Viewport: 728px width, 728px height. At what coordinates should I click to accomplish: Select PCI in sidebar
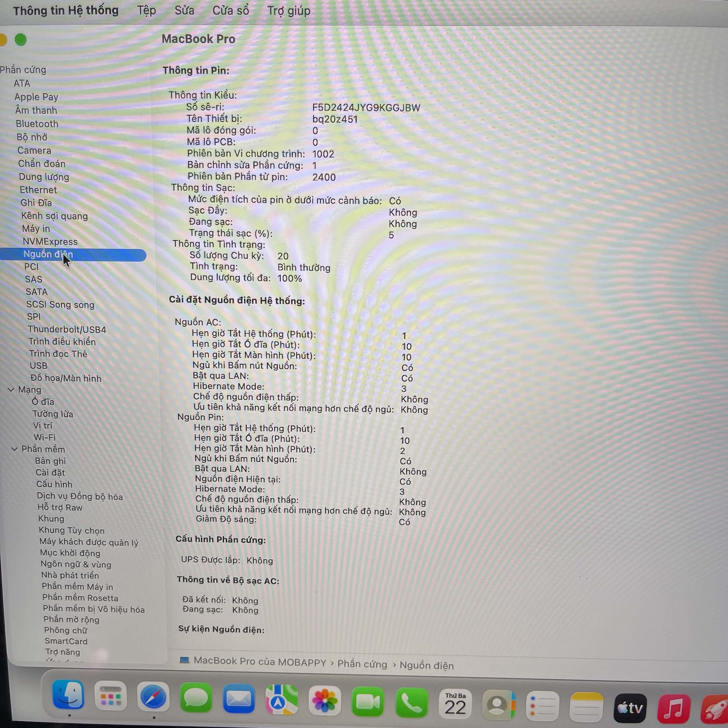(32, 266)
